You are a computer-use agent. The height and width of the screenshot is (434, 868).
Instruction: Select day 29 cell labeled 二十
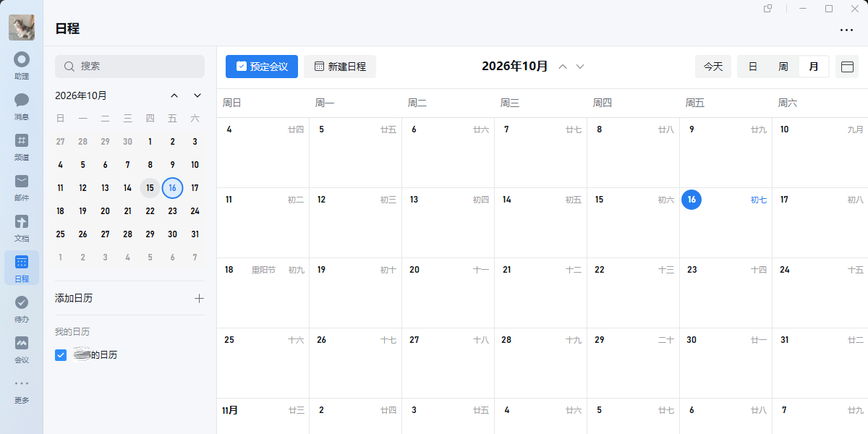click(x=634, y=363)
